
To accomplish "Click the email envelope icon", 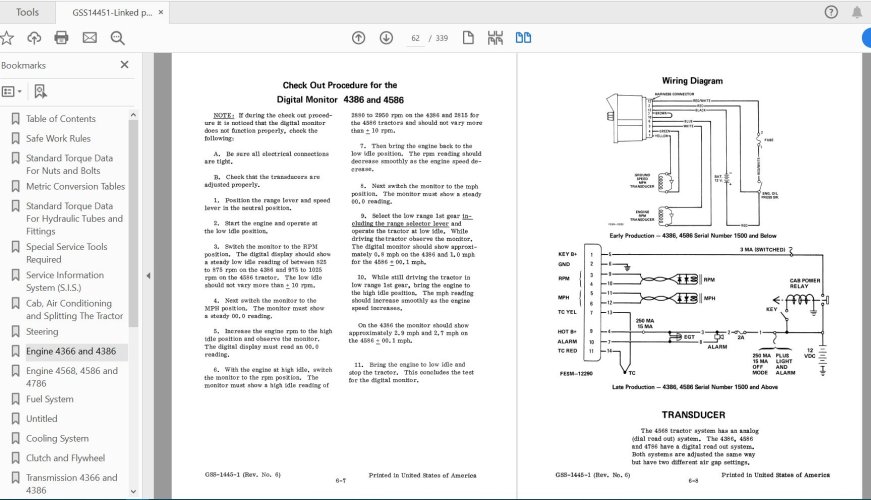I will [x=89, y=38].
